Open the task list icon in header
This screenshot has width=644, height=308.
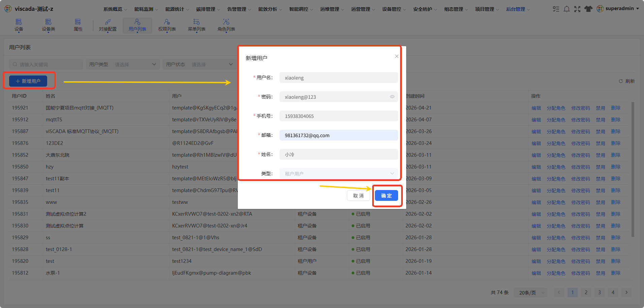point(556,9)
